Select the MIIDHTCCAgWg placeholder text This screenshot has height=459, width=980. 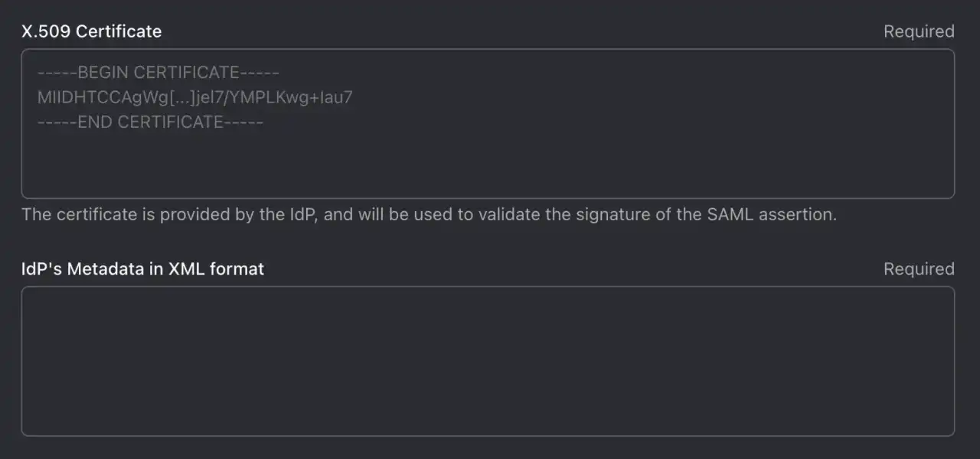coord(194,97)
